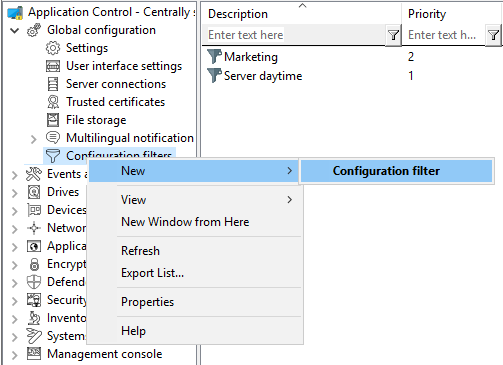Expand the Management console tree node

point(14,355)
